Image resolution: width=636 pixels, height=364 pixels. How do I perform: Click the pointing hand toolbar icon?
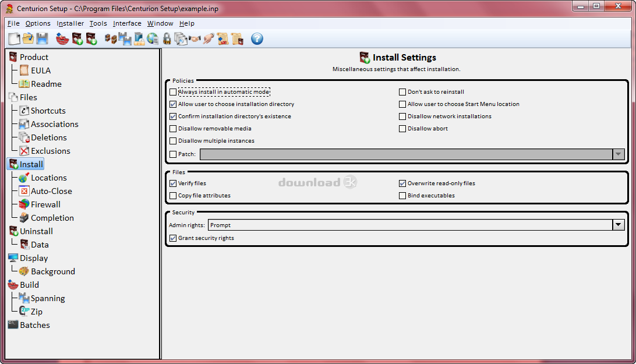[x=209, y=39]
